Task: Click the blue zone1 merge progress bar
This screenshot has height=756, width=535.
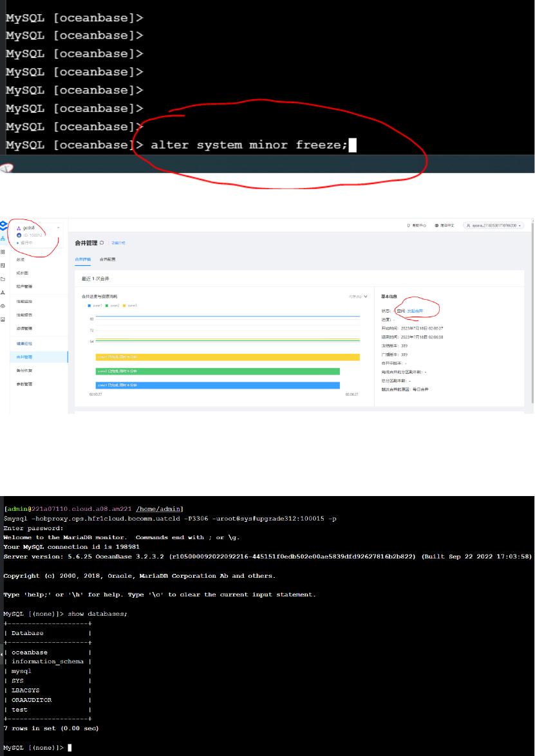Action: tap(218, 385)
